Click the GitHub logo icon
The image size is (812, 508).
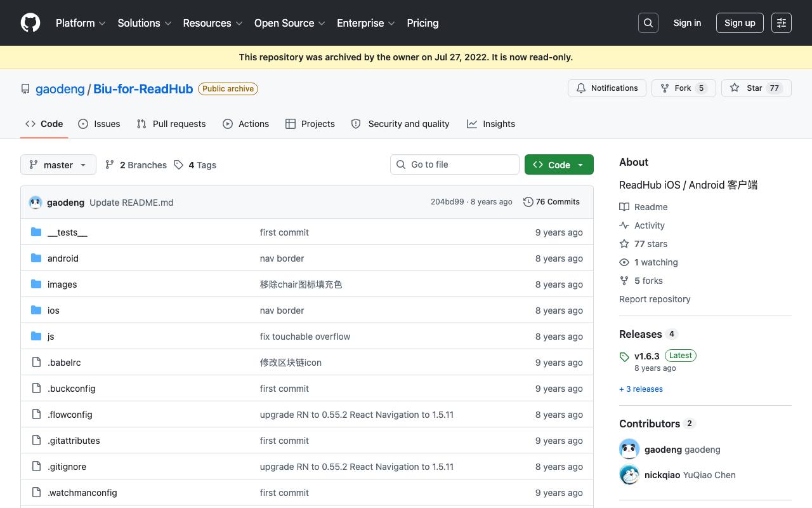[x=30, y=23]
